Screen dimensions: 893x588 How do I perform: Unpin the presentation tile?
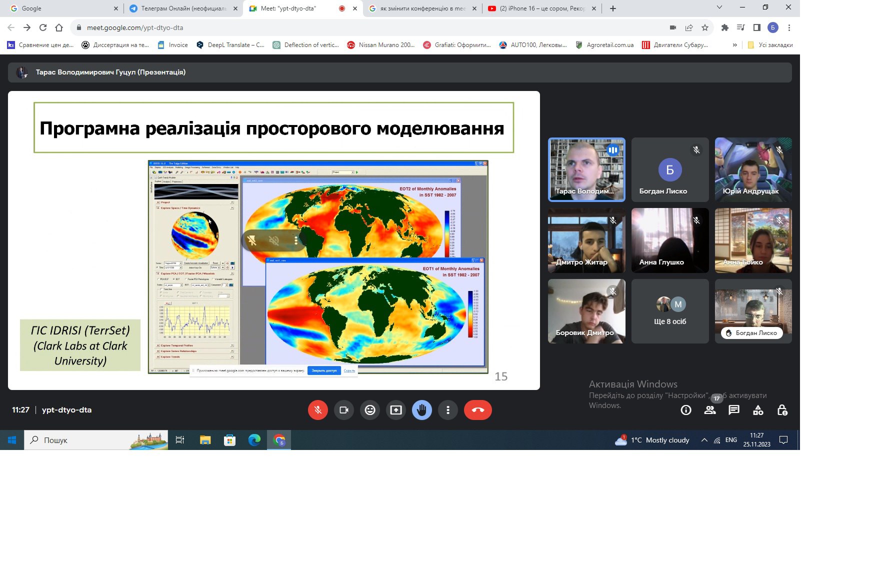(252, 241)
